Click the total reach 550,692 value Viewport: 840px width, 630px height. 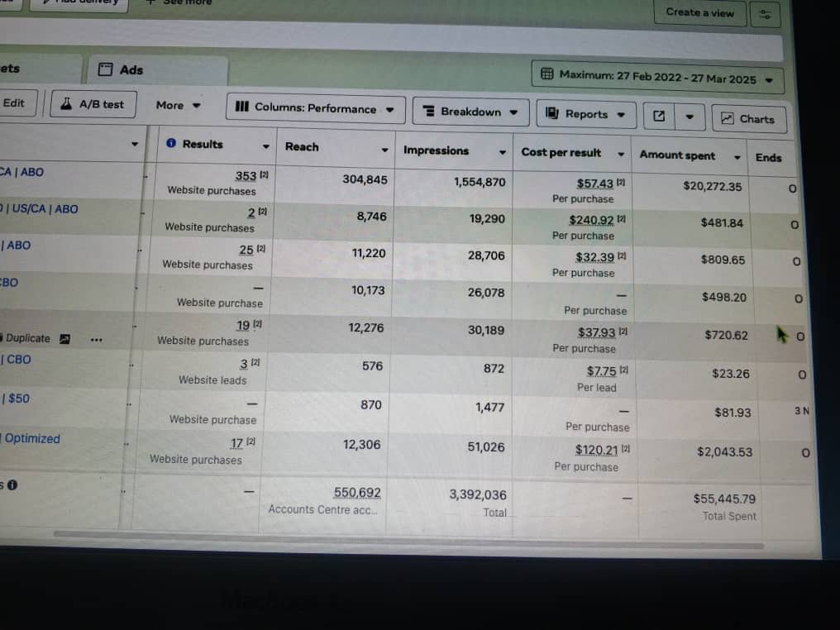coord(357,492)
